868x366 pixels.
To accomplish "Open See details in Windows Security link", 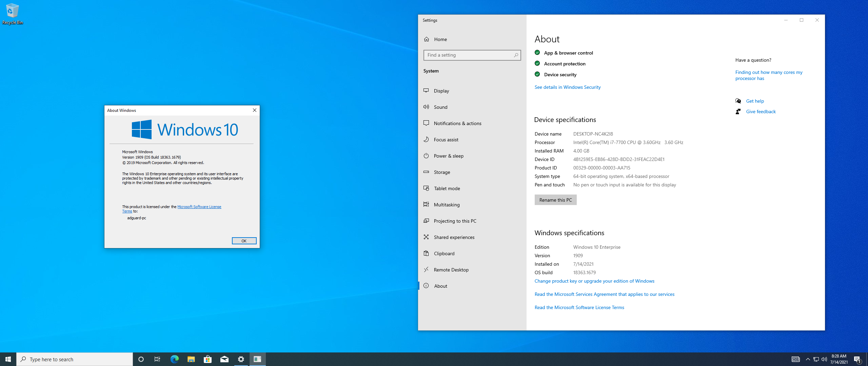I will [x=567, y=87].
